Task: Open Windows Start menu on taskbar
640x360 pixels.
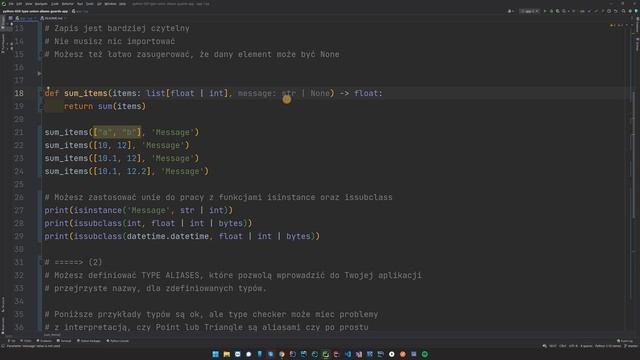Action: 216,354
